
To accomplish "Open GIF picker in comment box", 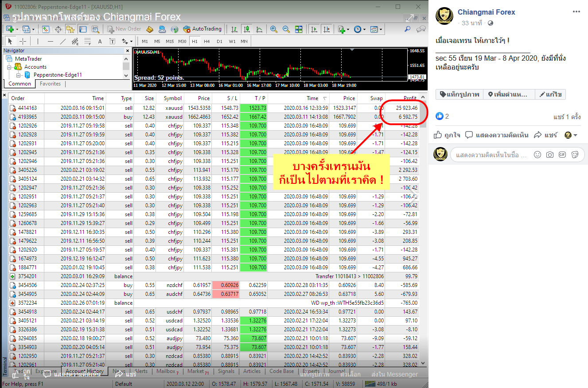I will tap(562, 155).
